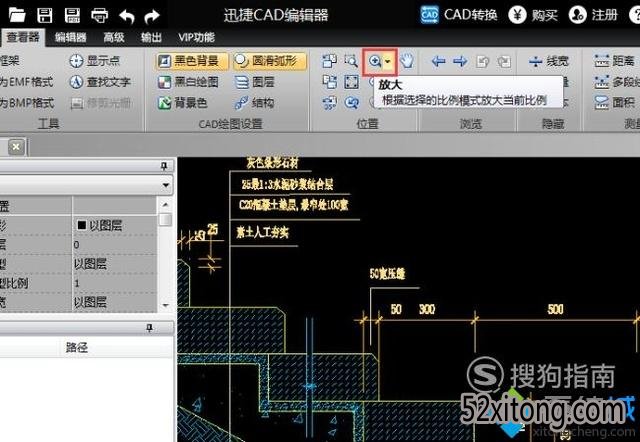The width and height of the screenshot is (640, 442).
Task: Open the 输出 ribbon tab
Action: coord(151,38)
